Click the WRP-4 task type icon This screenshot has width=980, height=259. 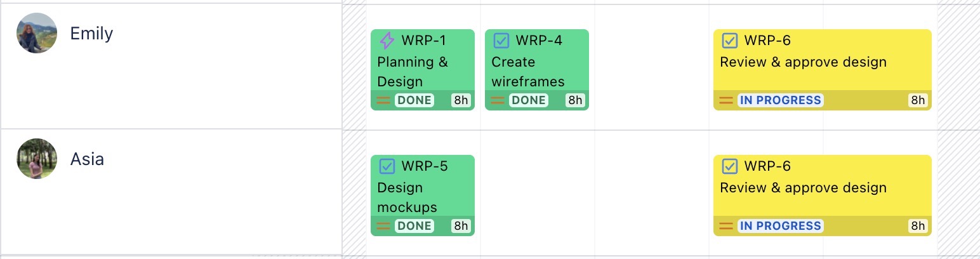(x=501, y=41)
